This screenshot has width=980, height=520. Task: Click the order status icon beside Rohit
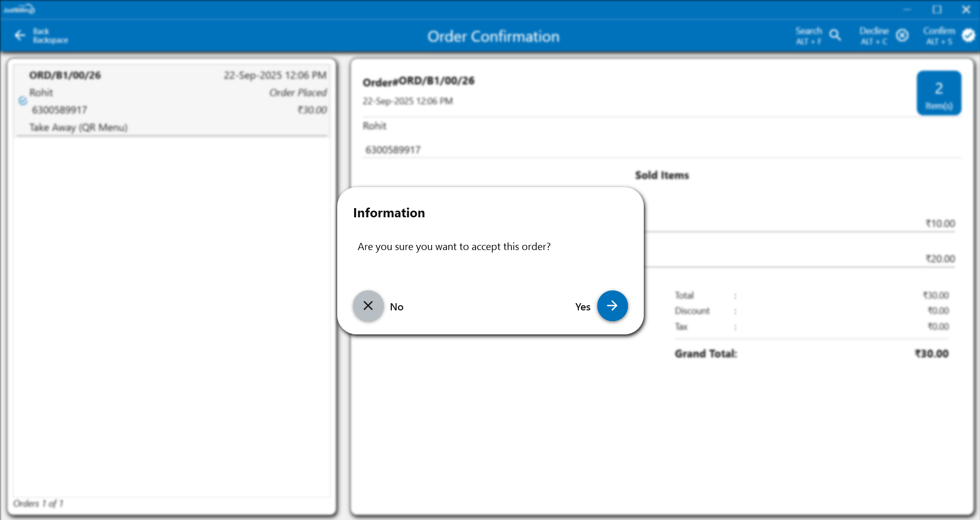pyautogui.click(x=23, y=101)
